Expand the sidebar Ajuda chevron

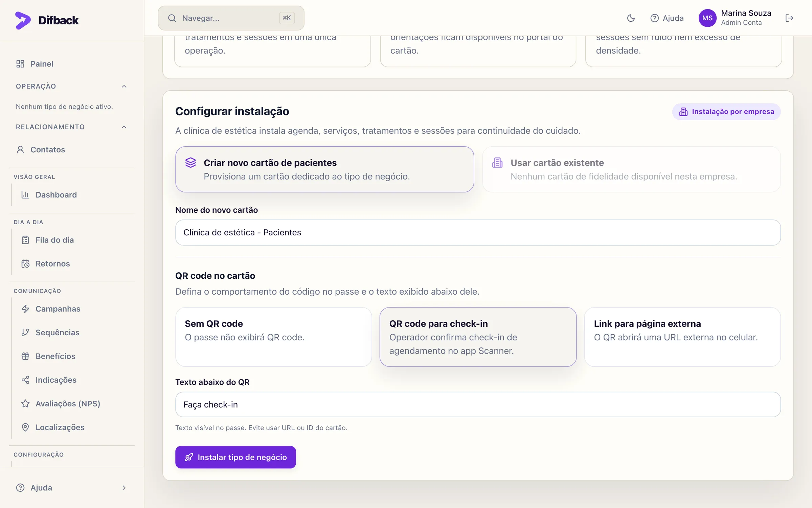click(124, 488)
